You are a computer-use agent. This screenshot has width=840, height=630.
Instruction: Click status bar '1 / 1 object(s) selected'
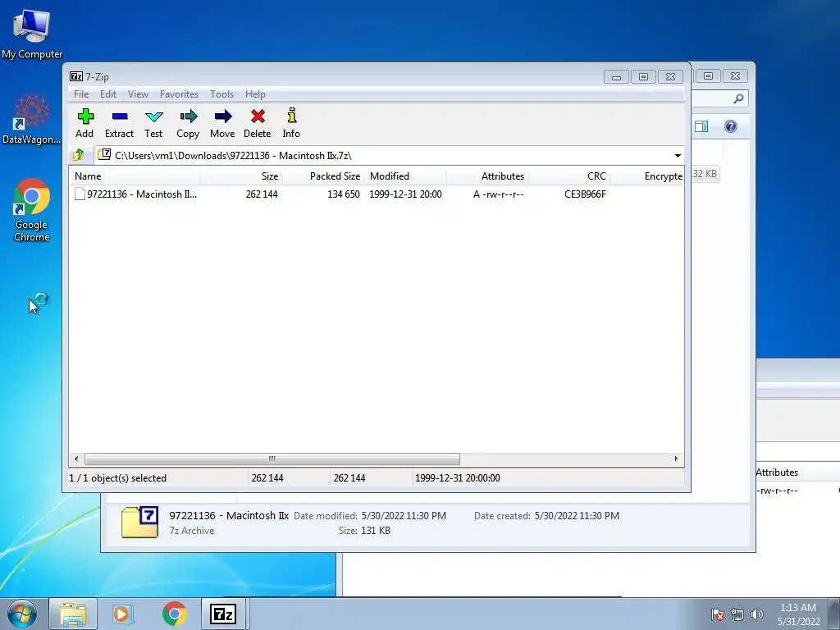click(x=118, y=478)
